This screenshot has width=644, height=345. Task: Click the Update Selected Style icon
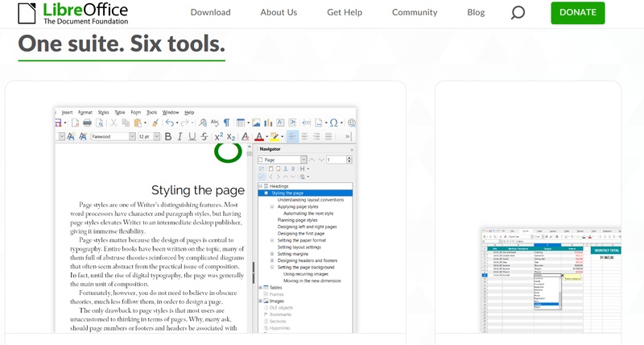click(71, 136)
